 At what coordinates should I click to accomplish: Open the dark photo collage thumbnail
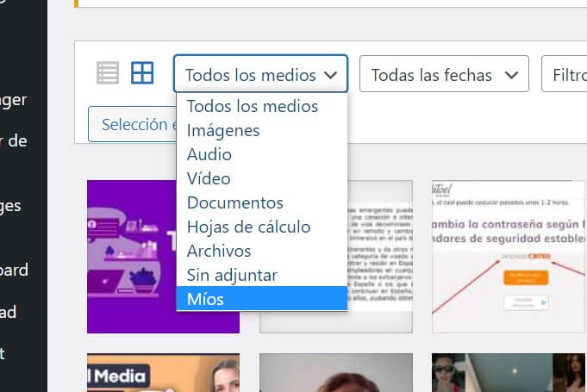click(x=509, y=372)
